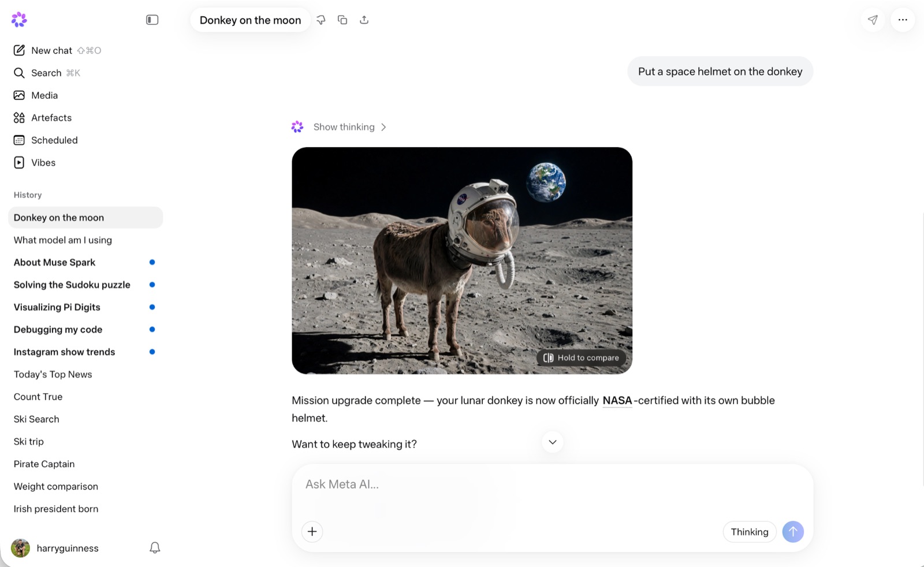Open the Artefacts section
Image resolution: width=924 pixels, height=567 pixels.
43,118
